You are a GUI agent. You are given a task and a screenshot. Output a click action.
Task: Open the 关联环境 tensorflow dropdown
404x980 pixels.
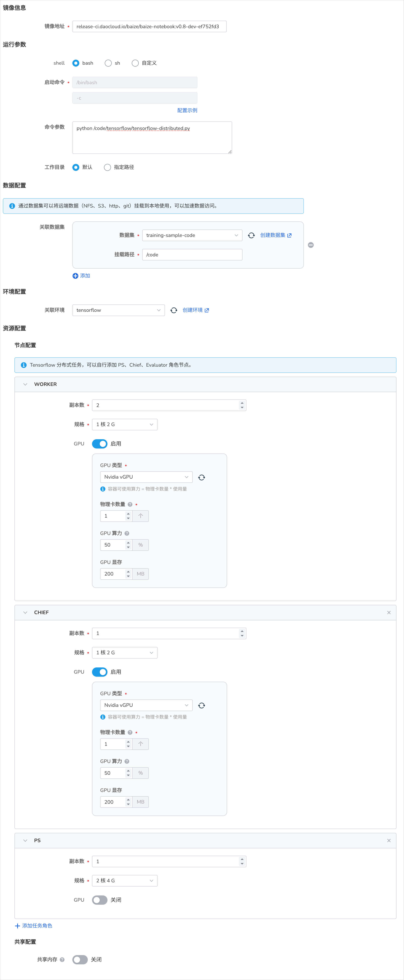(119, 310)
